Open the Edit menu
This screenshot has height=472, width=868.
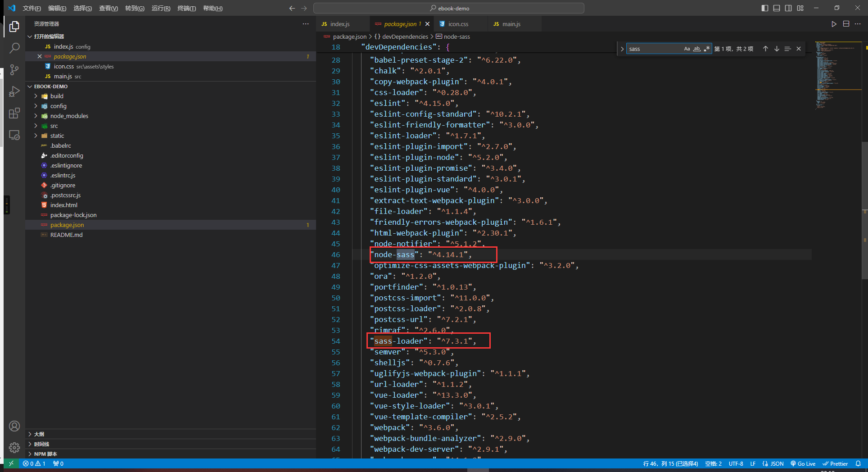click(x=57, y=8)
